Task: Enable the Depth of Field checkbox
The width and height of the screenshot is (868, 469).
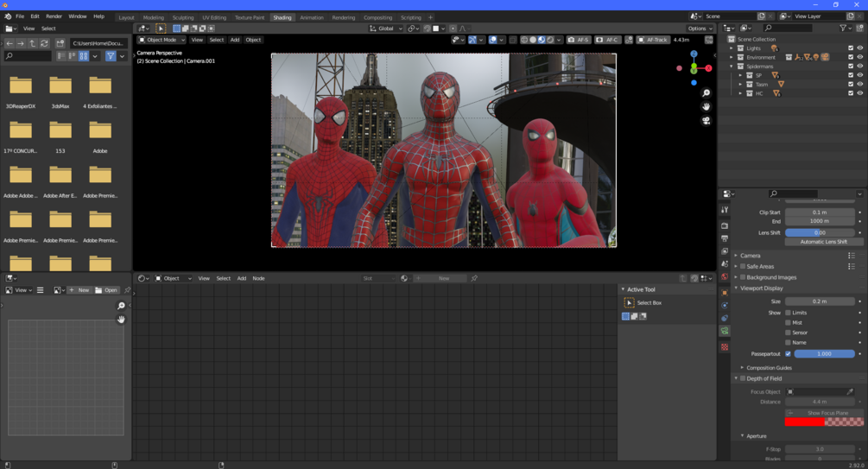Action: [x=743, y=378]
